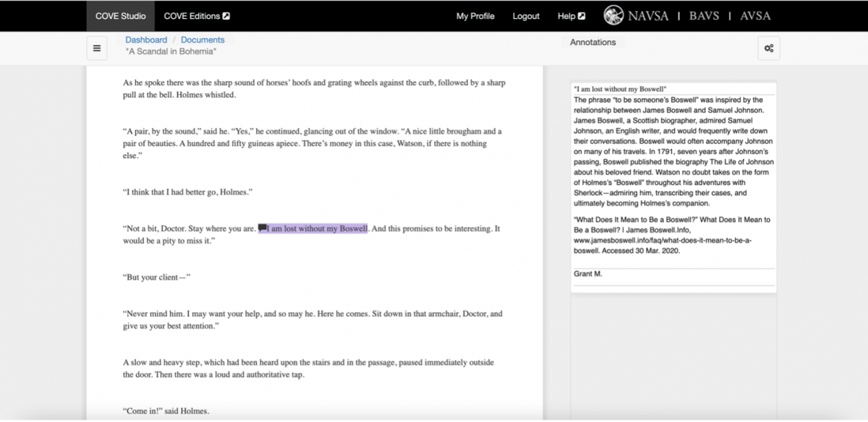Visit the BAVS site link

point(704,16)
